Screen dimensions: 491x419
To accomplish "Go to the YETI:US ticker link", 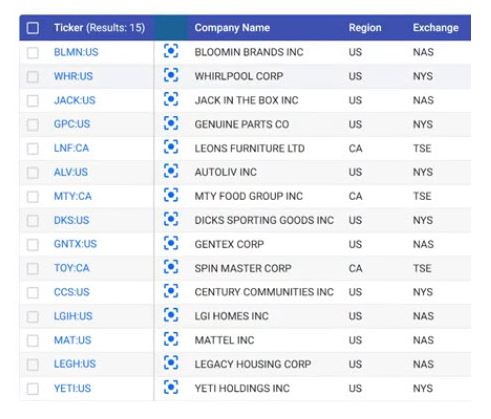I will pos(72,388).
